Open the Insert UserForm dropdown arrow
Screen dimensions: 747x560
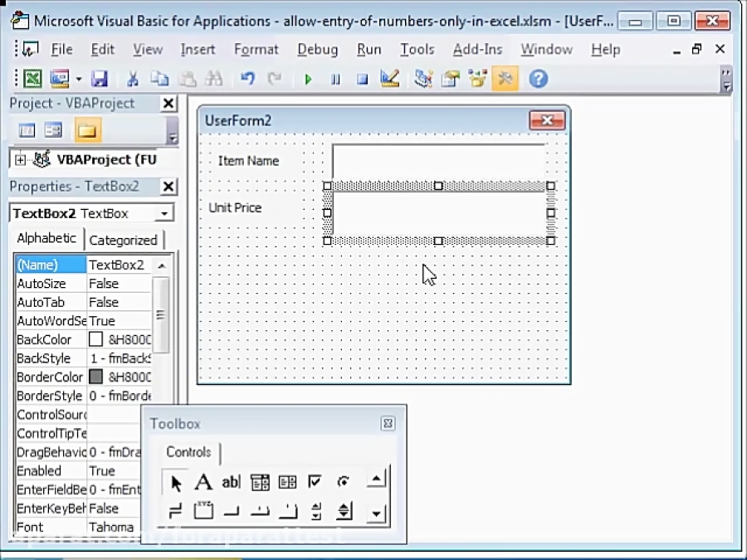point(80,79)
